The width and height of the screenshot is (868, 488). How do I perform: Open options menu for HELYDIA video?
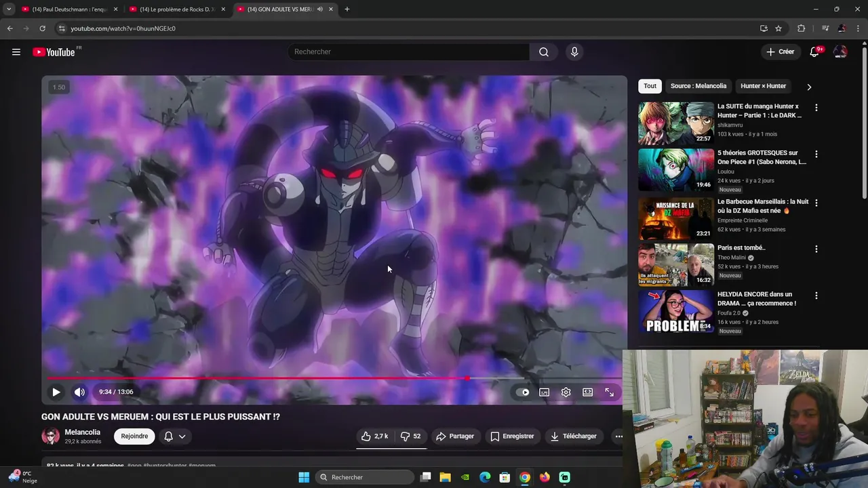coord(816,296)
